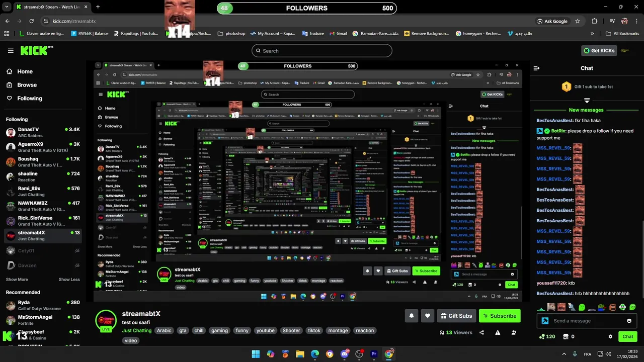Image resolution: width=644 pixels, height=362 pixels.
Task: Open the Kick hamburger sidebar menu
Action: pyautogui.click(x=11, y=51)
